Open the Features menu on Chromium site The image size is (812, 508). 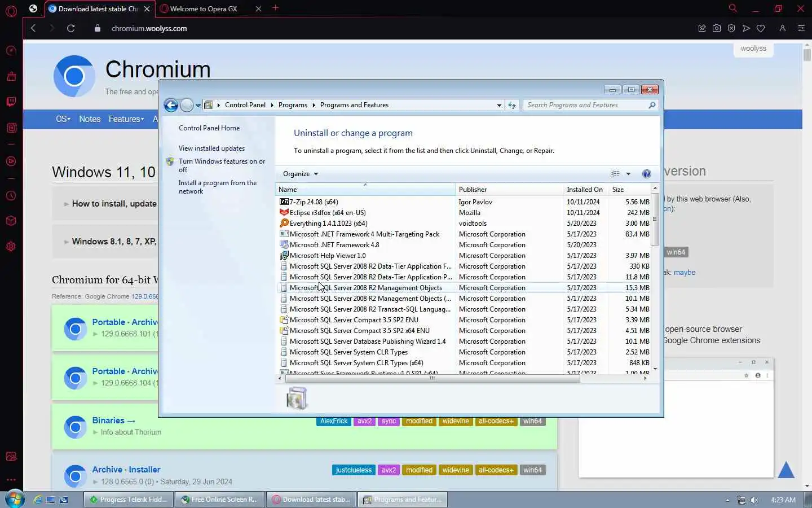point(126,119)
